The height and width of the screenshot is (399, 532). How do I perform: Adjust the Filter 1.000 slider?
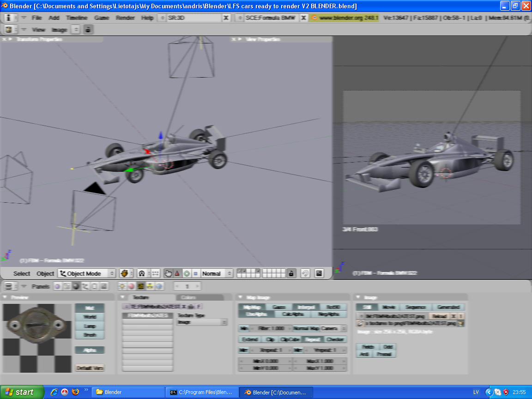[271, 328]
